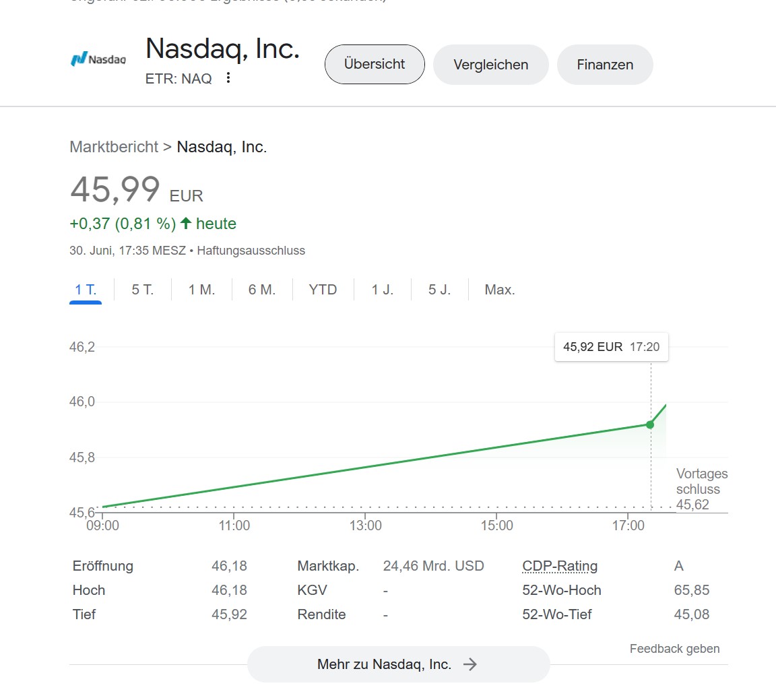Click the 46,2 y-axis label
The height and width of the screenshot is (700, 776).
[82, 347]
